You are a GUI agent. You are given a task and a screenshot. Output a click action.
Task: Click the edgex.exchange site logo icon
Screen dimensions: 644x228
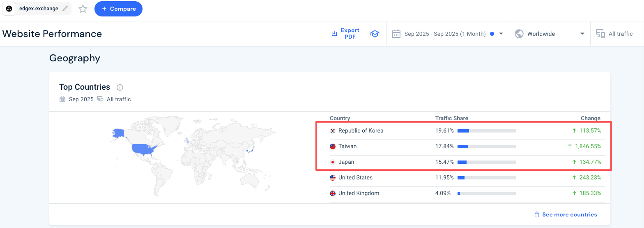[9, 9]
